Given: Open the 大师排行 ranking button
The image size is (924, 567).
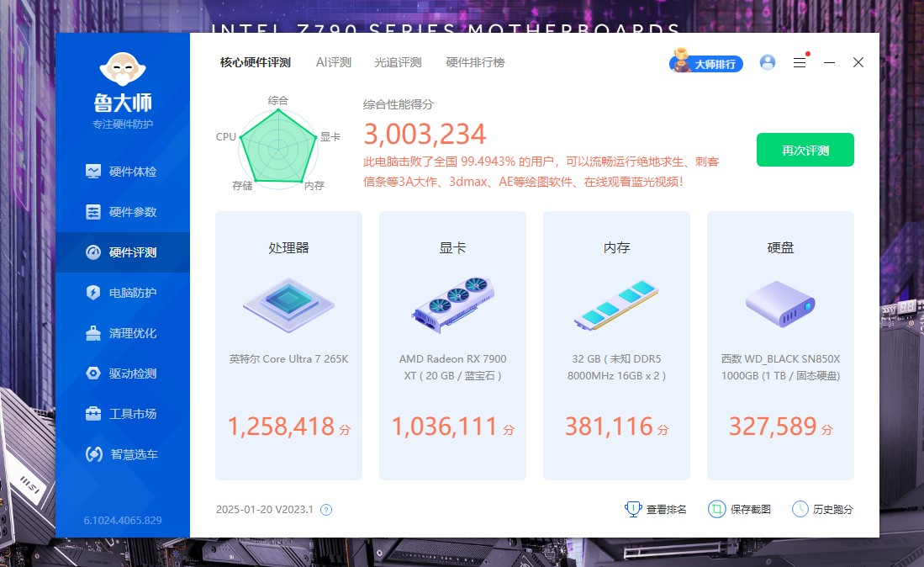Looking at the screenshot, I should (x=706, y=62).
